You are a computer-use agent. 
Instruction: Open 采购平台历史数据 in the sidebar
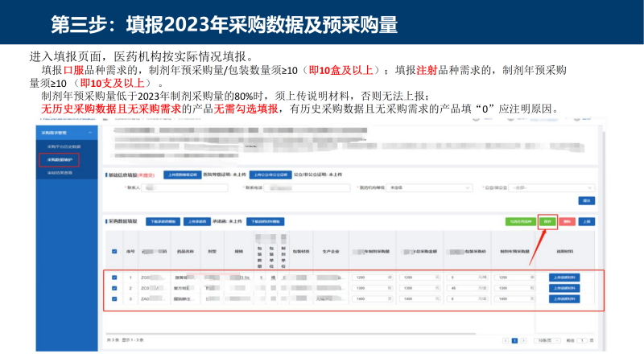pos(64,146)
